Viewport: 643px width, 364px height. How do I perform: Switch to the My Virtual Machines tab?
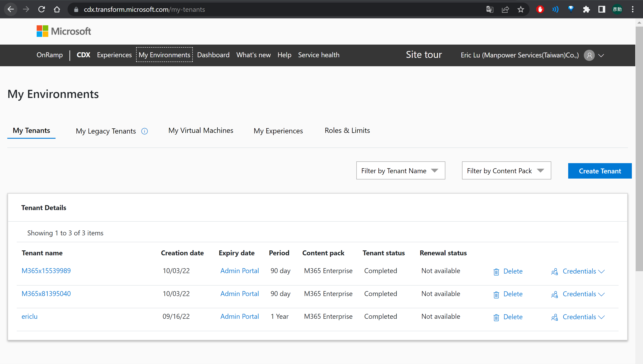click(200, 131)
